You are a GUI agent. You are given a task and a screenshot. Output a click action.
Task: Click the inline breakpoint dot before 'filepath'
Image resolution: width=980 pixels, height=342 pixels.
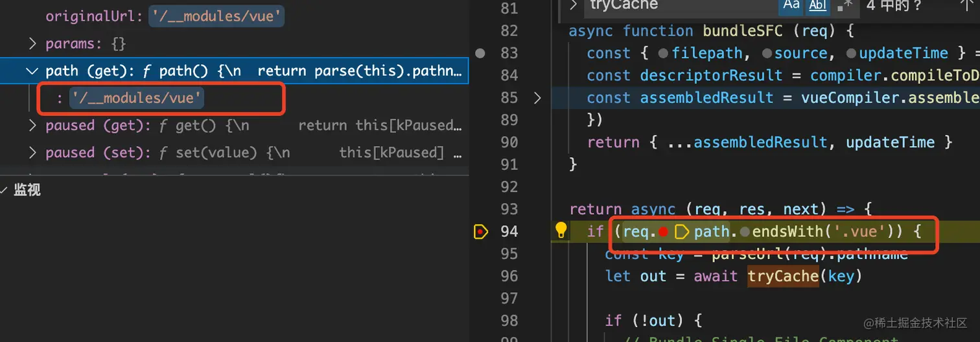point(663,54)
